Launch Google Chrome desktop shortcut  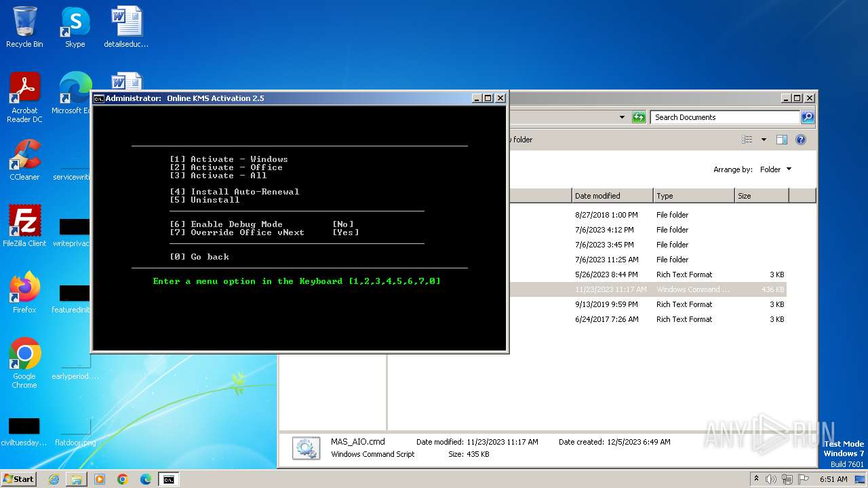(24, 363)
